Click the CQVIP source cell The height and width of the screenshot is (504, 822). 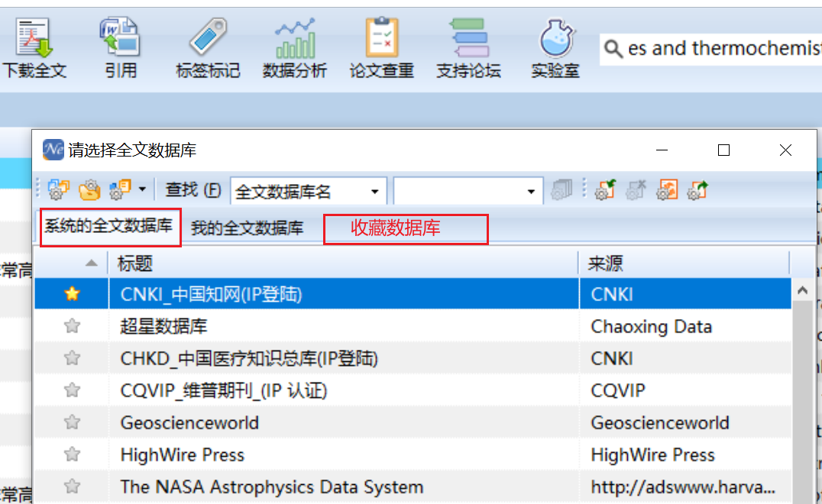click(x=685, y=390)
